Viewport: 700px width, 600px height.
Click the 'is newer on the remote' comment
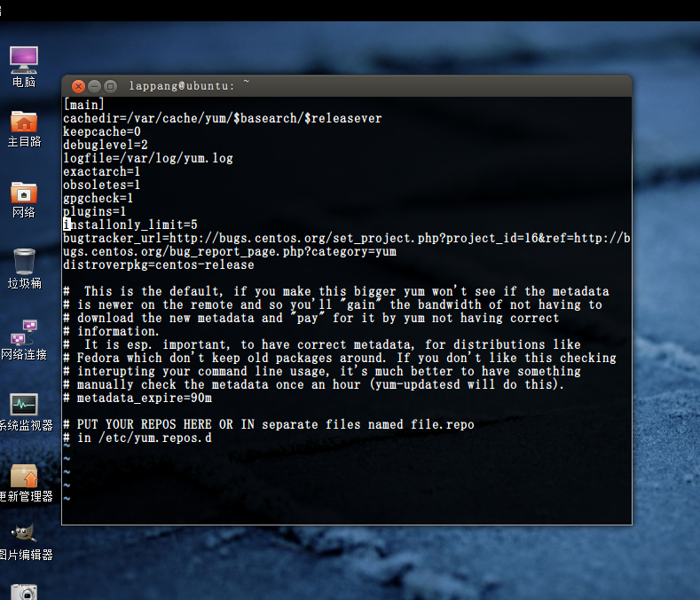pos(333,304)
